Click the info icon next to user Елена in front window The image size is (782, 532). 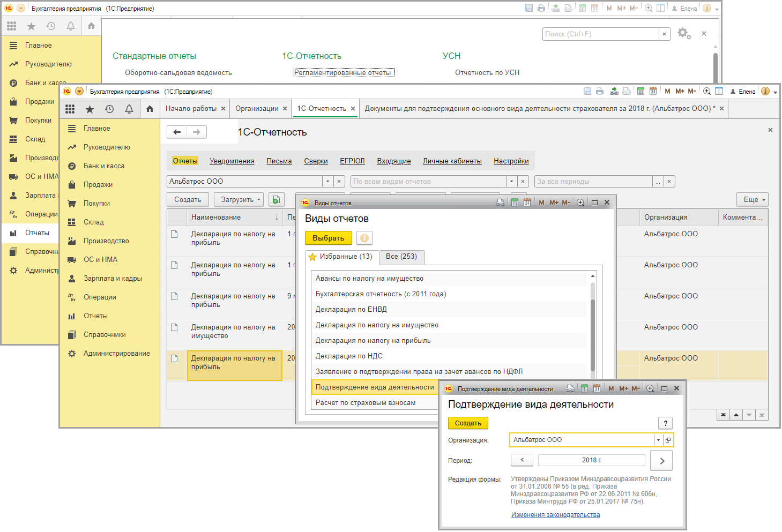(x=765, y=91)
